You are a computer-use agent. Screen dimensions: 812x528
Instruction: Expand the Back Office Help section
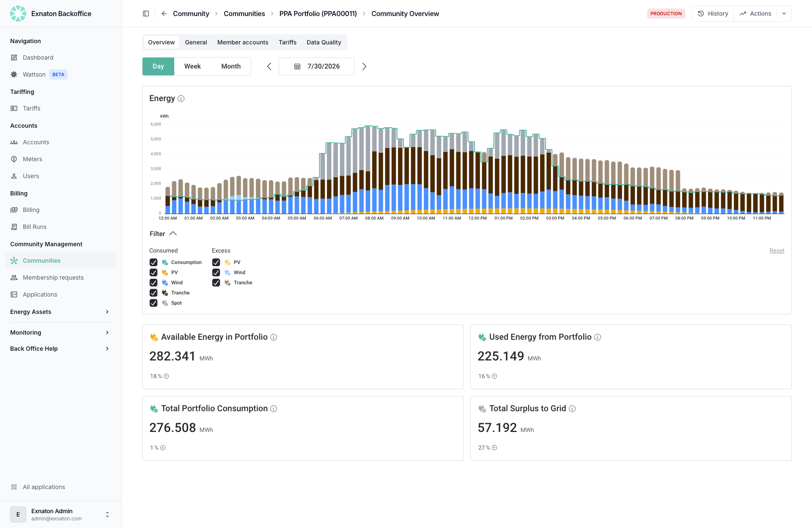coord(60,349)
